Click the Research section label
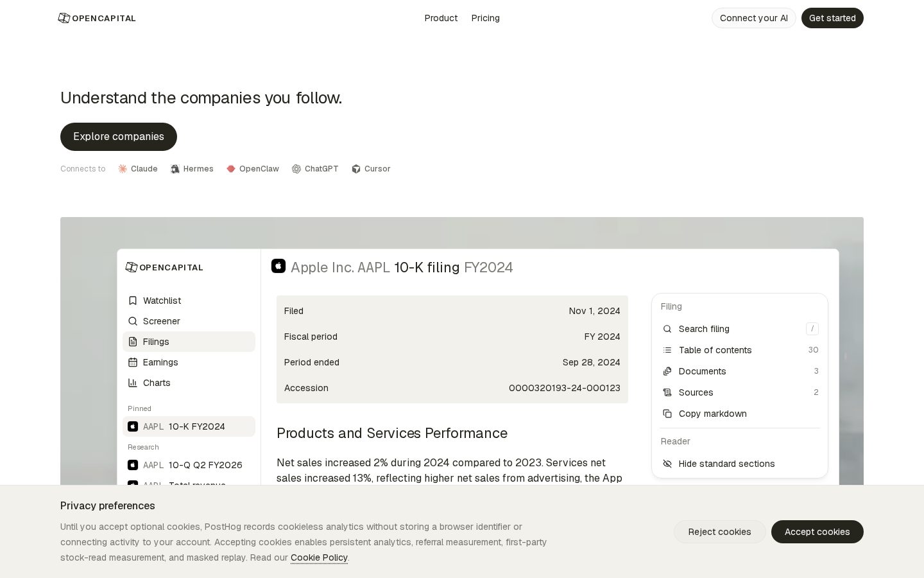 [143, 447]
